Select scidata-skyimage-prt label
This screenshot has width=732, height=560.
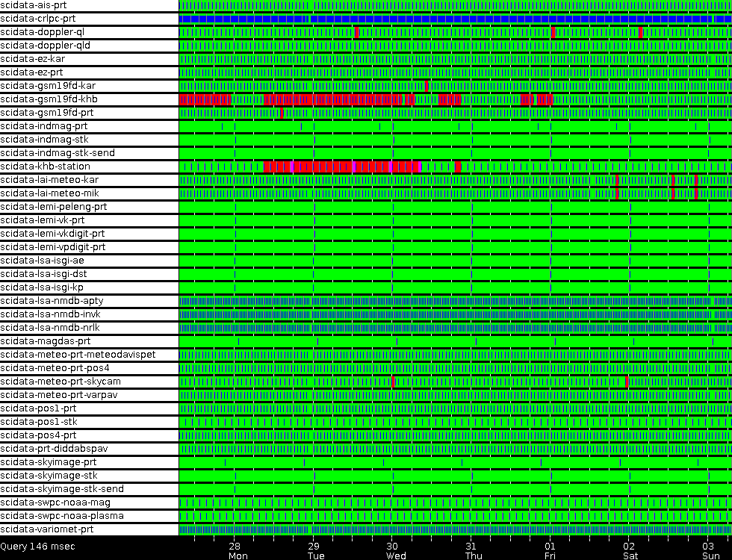point(49,462)
